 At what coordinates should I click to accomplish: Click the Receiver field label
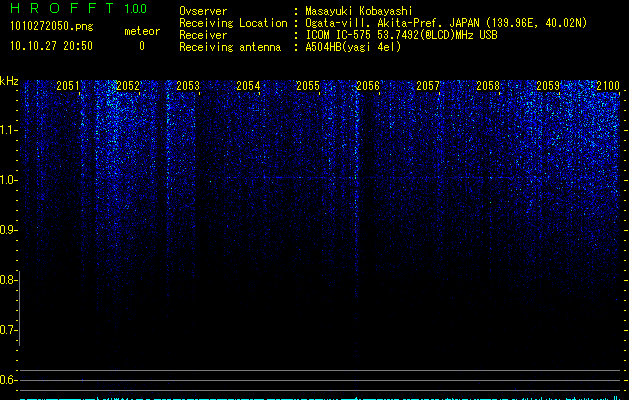pos(203,35)
